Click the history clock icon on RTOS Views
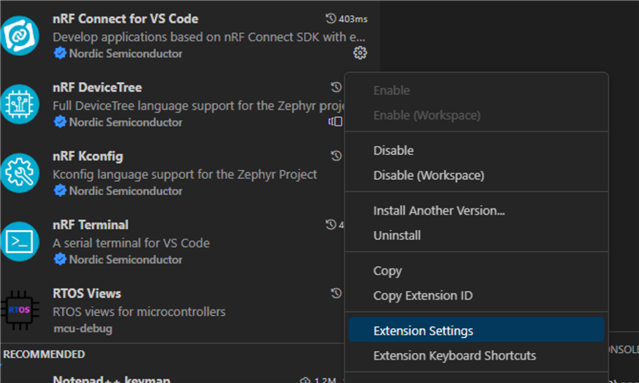 pyautogui.click(x=336, y=293)
